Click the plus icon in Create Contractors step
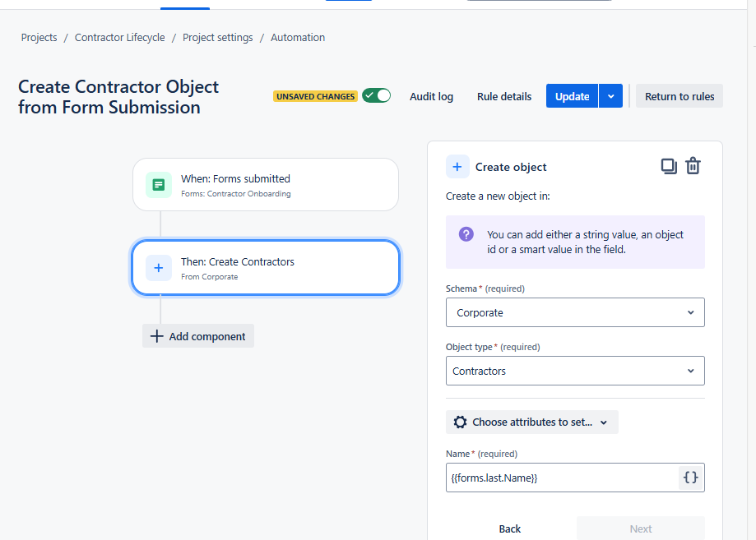Image resolution: width=756 pixels, height=540 pixels. (159, 268)
